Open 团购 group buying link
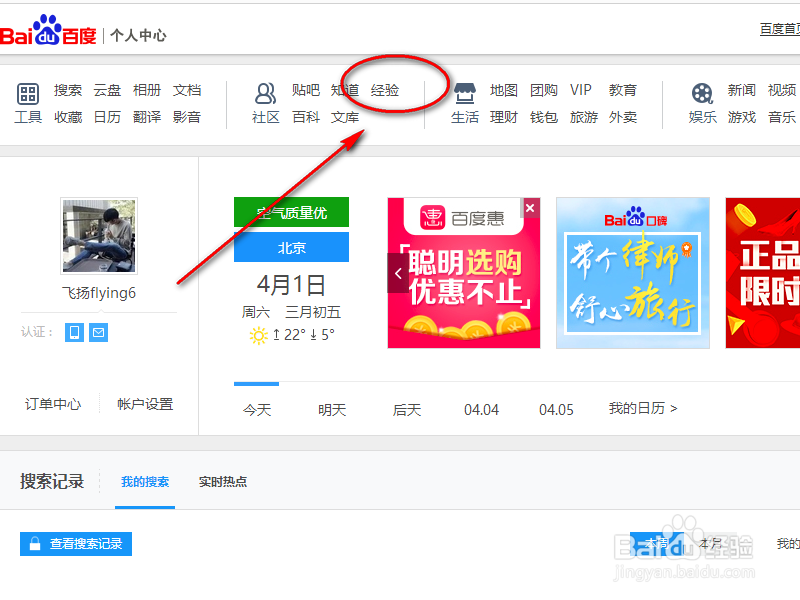Image resolution: width=800 pixels, height=600 pixels. point(543,90)
